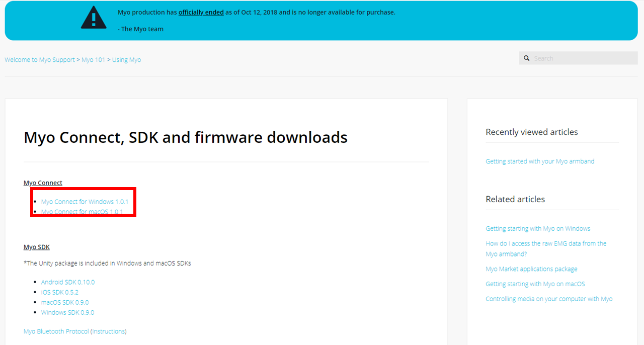Click the 'Myo Connect' section heading
644x345 pixels.
(x=43, y=183)
